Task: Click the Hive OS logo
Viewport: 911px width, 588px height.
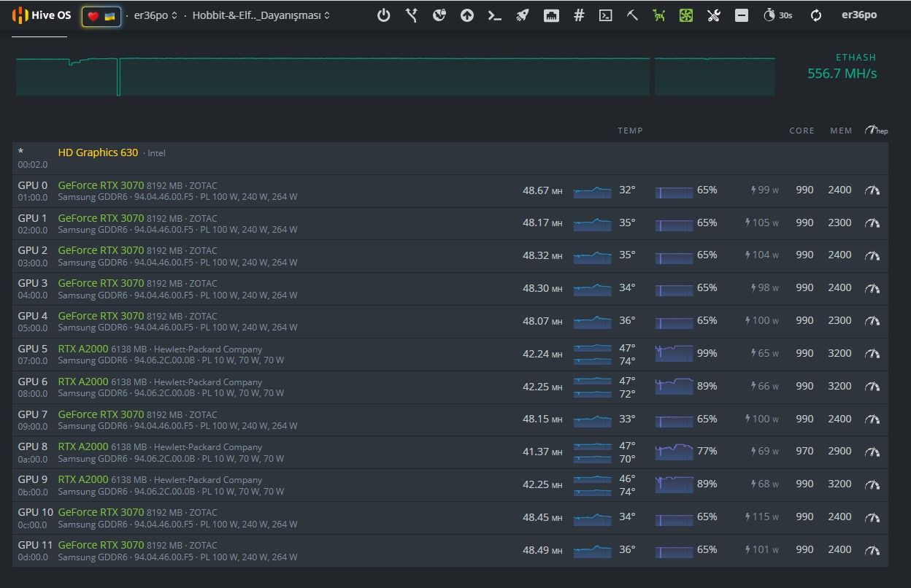Action: [x=42, y=15]
